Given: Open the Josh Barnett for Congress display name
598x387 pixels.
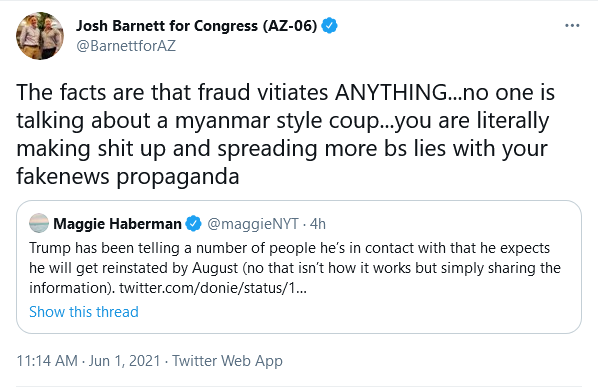Looking at the screenshot, I should (196, 26).
